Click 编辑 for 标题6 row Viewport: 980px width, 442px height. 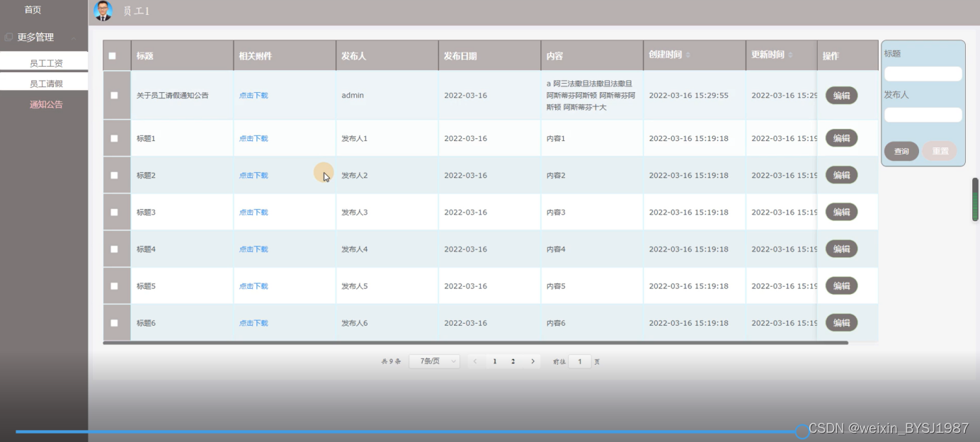click(x=841, y=322)
